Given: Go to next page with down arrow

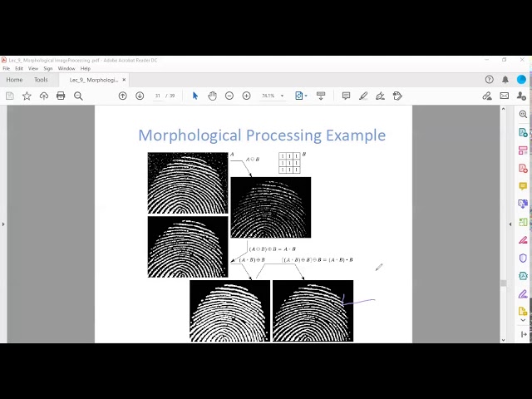Looking at the screenshot, I should 140,96.
